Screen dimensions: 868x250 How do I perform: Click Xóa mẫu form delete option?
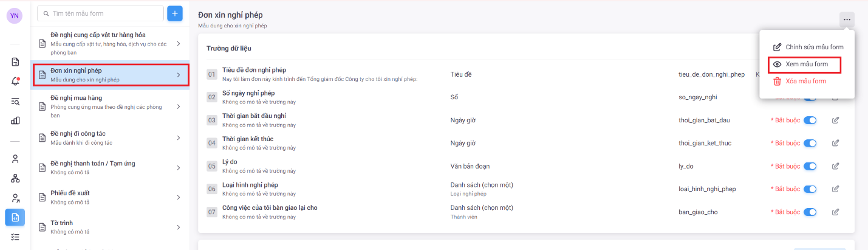pos(805,82)
